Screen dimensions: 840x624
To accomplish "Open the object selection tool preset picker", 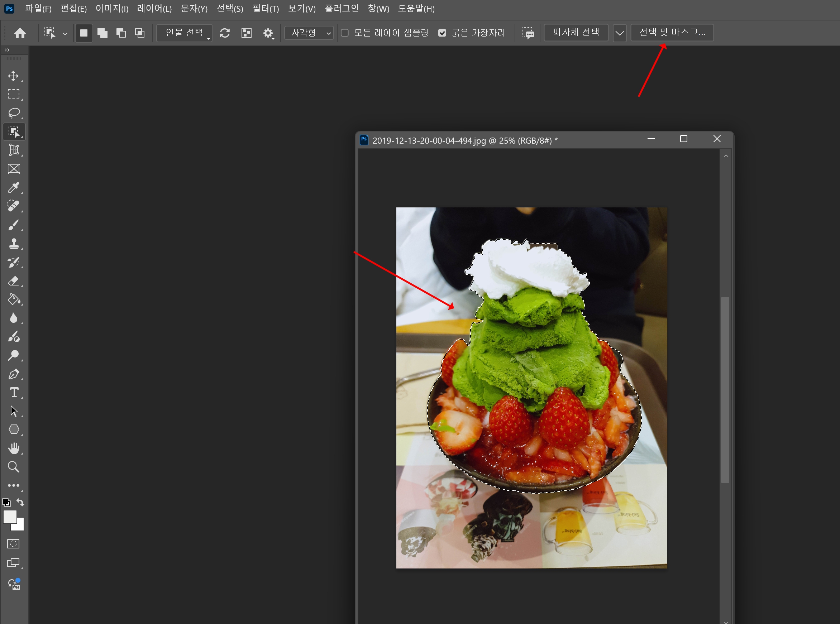I will [65, 33].
